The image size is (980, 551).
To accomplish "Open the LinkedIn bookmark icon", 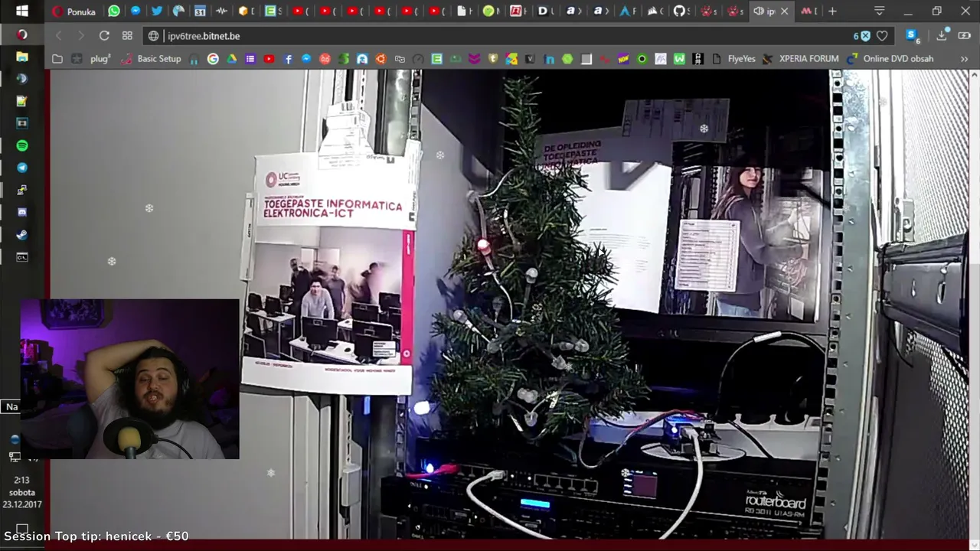I will coord(549,59).
